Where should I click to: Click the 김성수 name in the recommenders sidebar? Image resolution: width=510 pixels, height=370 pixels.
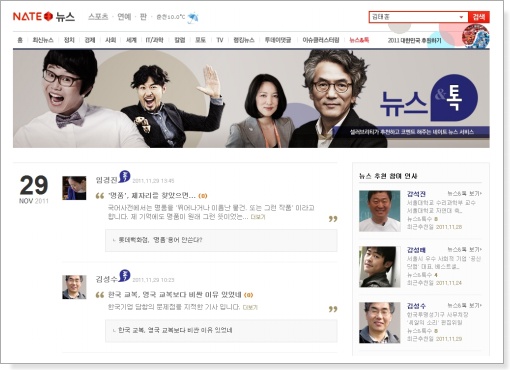pyautogui.click(x=416, y=306)
